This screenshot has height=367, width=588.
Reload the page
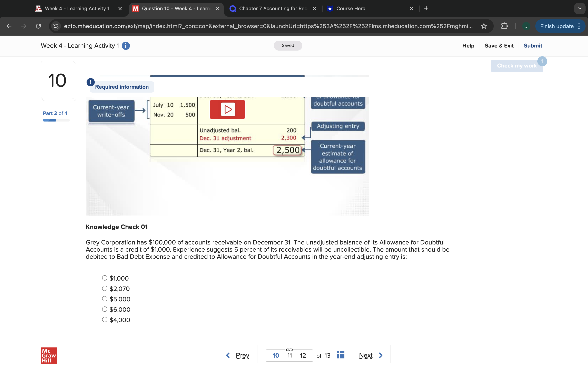38,26
